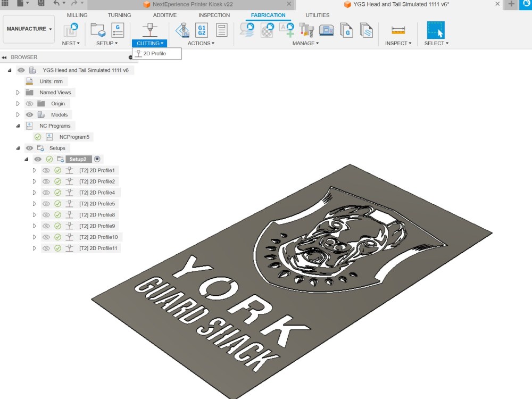Toggle the Setup2 visibility eye
The image size is (532, 399).
pyautogui.click(x=38, y=159)
